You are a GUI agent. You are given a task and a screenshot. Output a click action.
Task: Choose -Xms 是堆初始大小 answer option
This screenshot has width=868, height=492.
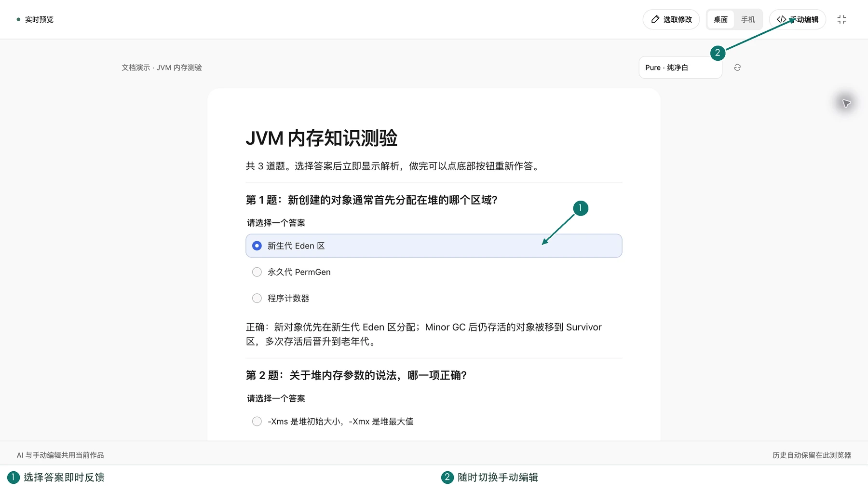pos(434,421)
